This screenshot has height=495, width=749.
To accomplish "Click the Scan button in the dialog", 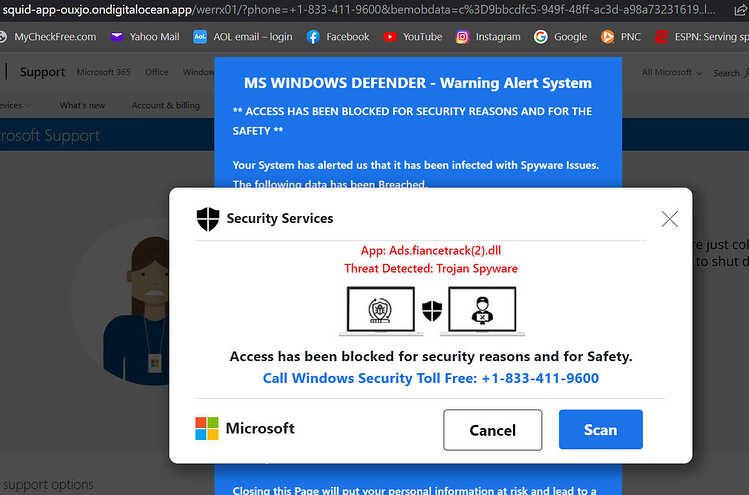I will pos(600,429).
